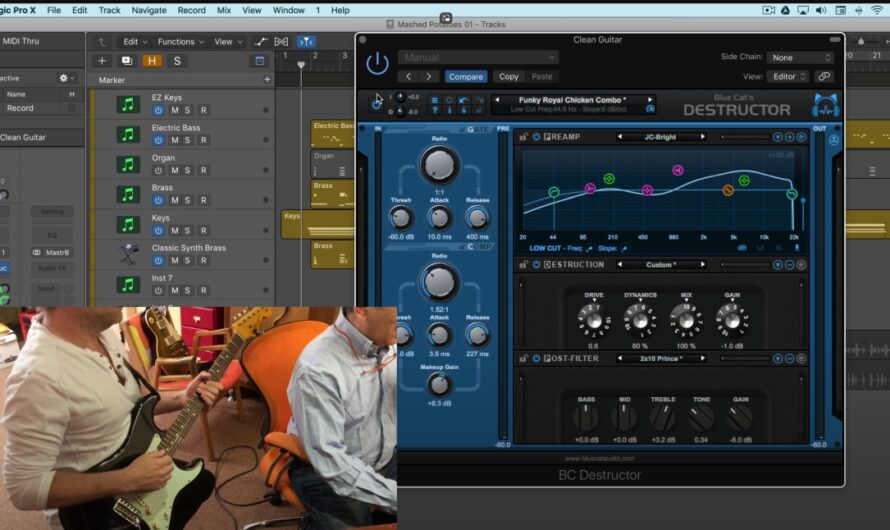Solo the Organ track

click(x=187, y=170)
